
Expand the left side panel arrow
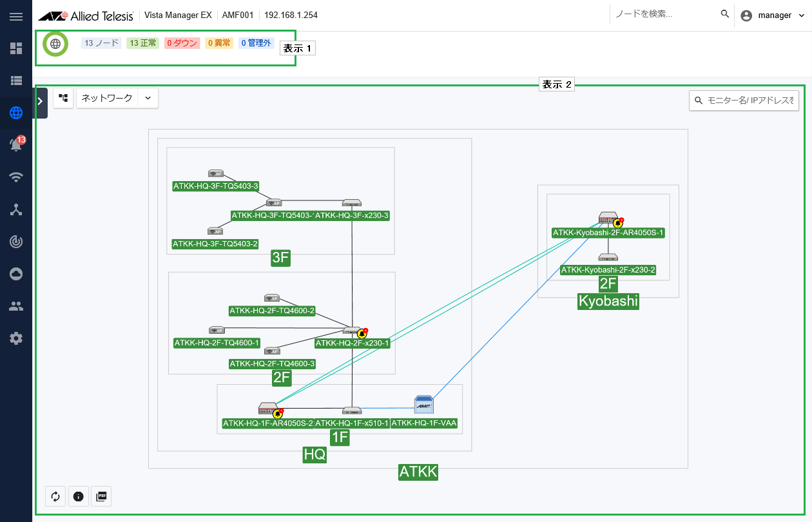tap(40, 101)
